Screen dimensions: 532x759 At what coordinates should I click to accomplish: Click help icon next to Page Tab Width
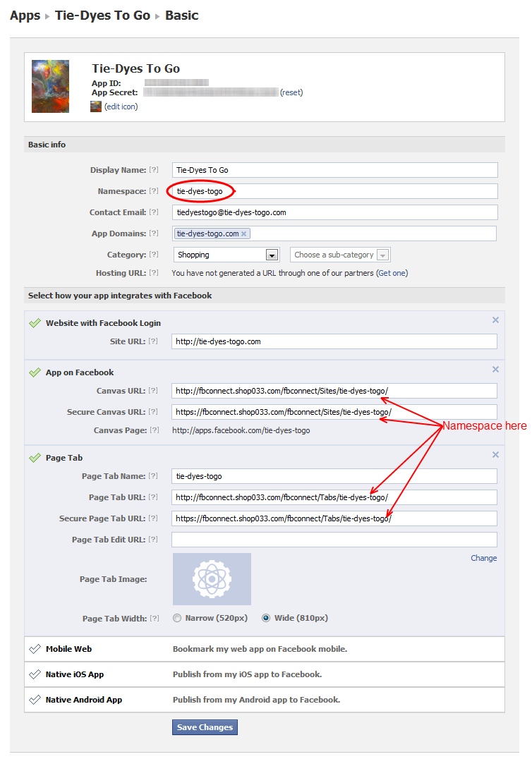point(155,618)
